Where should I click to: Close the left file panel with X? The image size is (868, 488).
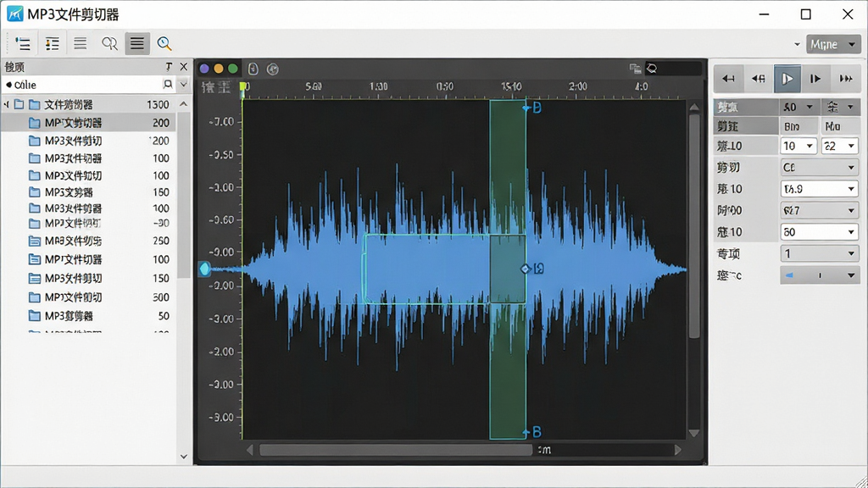pyautogui.click(x=184, y=67)
